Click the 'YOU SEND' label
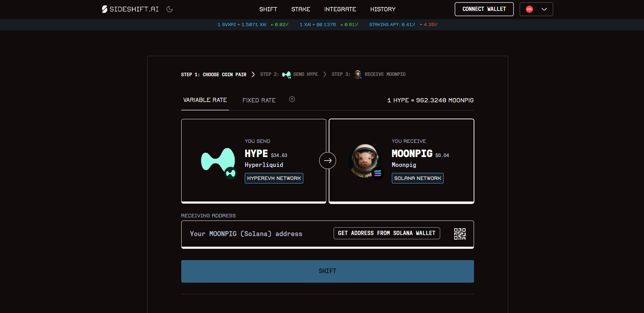 [257, 141]
